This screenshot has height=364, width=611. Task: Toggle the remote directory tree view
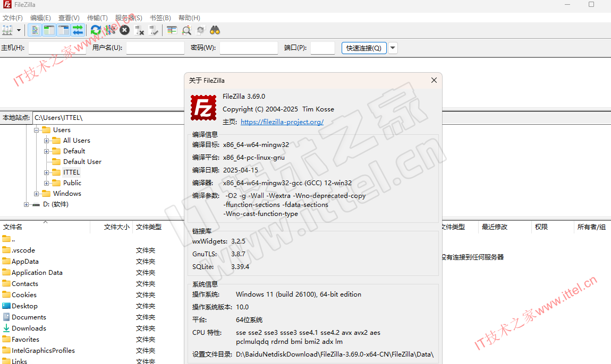(x=63, y=30)
